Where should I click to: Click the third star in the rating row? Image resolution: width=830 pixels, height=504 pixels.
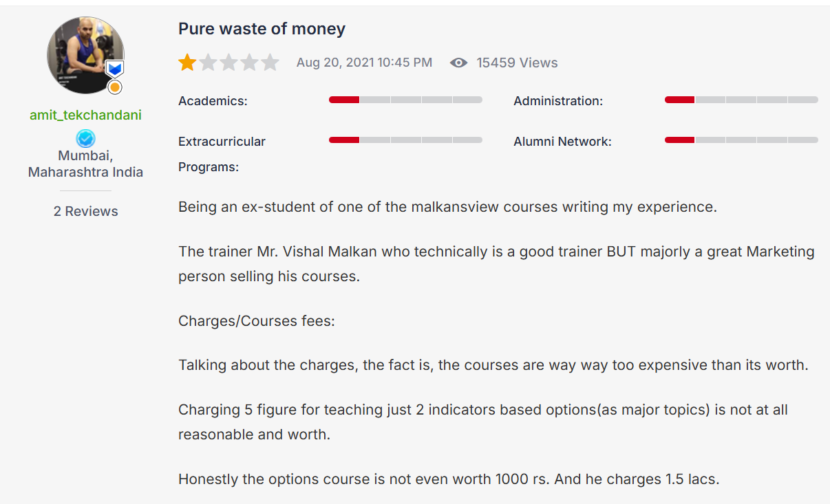coord(229,62)
